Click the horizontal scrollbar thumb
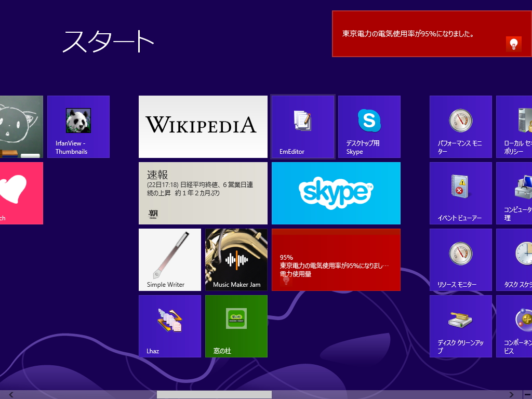The width and height of the screenshot is (532, 399). (214, 395)
